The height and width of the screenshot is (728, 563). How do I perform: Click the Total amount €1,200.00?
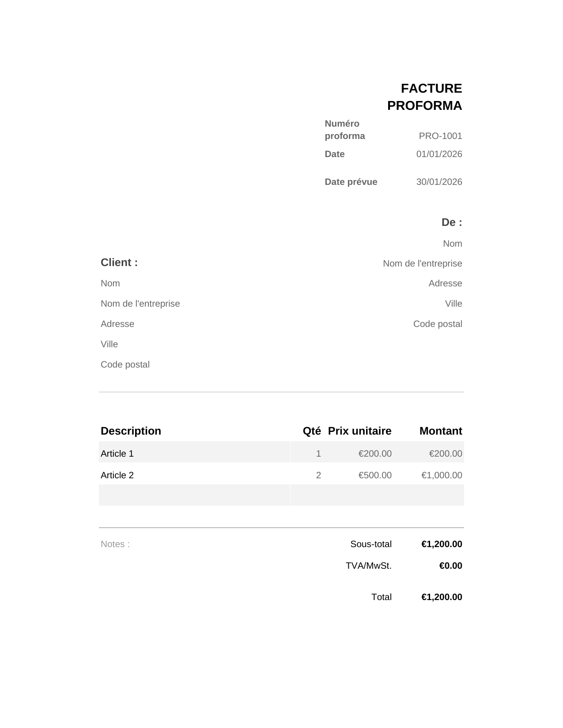click(442, 597)
